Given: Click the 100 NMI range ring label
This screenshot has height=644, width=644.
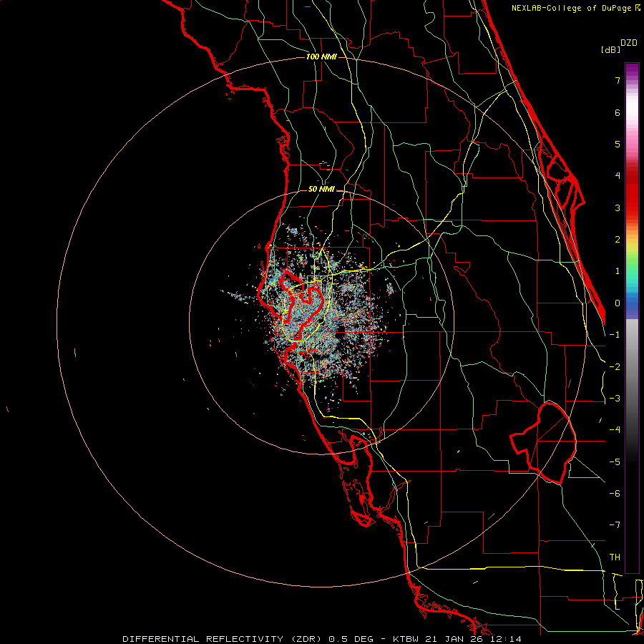Looking at the screenshot, I should (x=321, y=57).
